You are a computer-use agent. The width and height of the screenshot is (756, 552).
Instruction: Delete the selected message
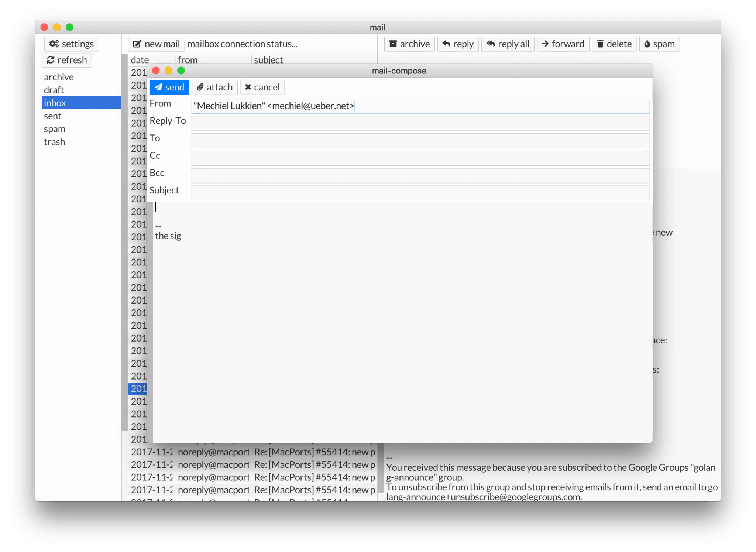click(614, 44)
